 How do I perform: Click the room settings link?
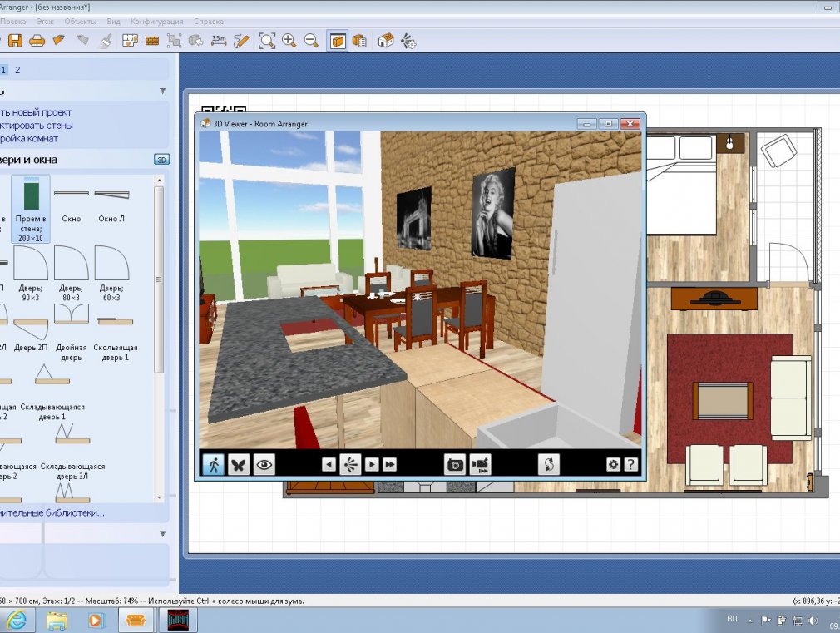(x=29, y=138)
